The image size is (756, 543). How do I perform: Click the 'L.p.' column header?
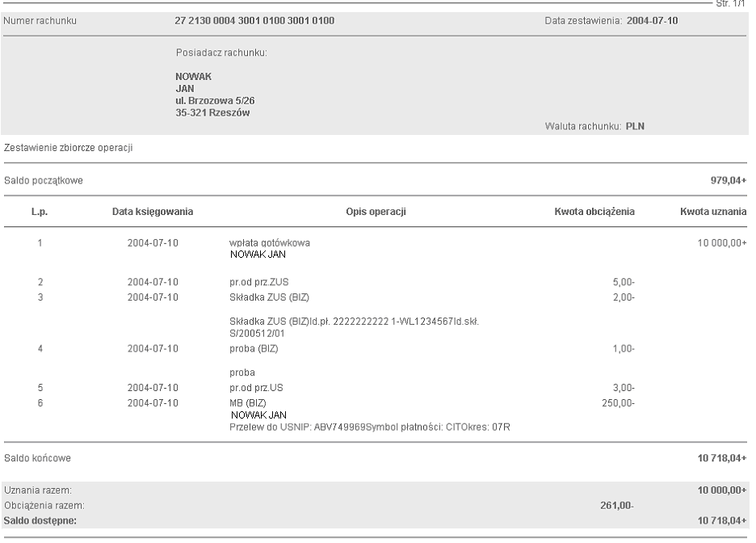[x=40, y=211]
